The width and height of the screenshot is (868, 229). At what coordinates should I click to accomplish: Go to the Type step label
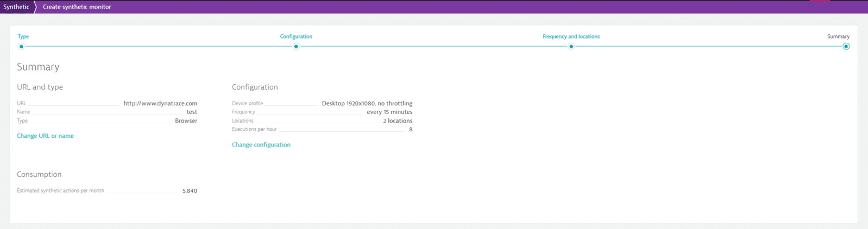23,36
